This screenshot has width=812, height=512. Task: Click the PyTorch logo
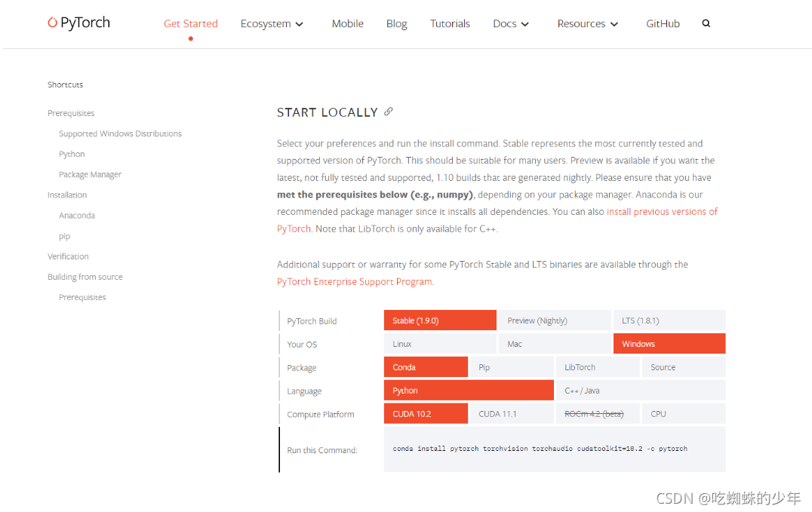[78, 23]
